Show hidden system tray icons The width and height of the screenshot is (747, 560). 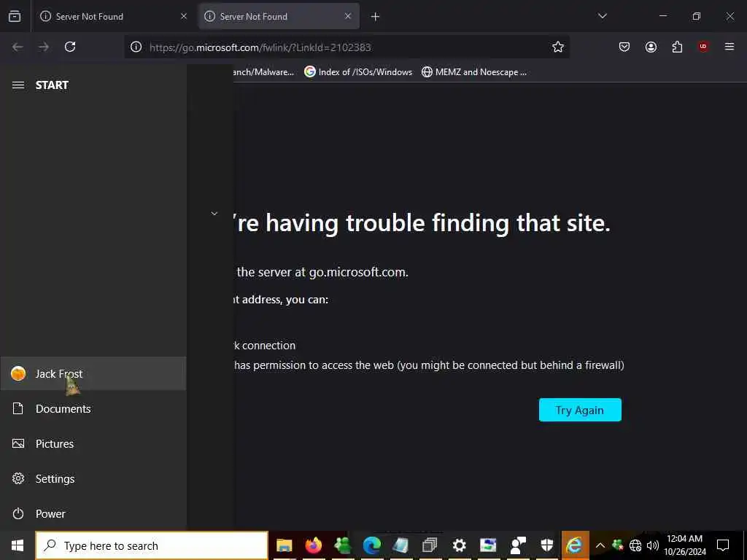pyautogui.click(x=600, y=545)
